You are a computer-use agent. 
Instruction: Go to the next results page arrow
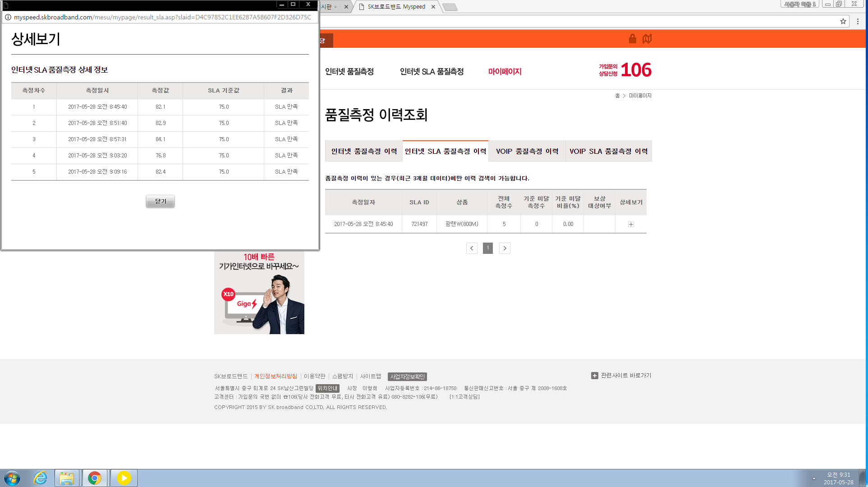505,248
